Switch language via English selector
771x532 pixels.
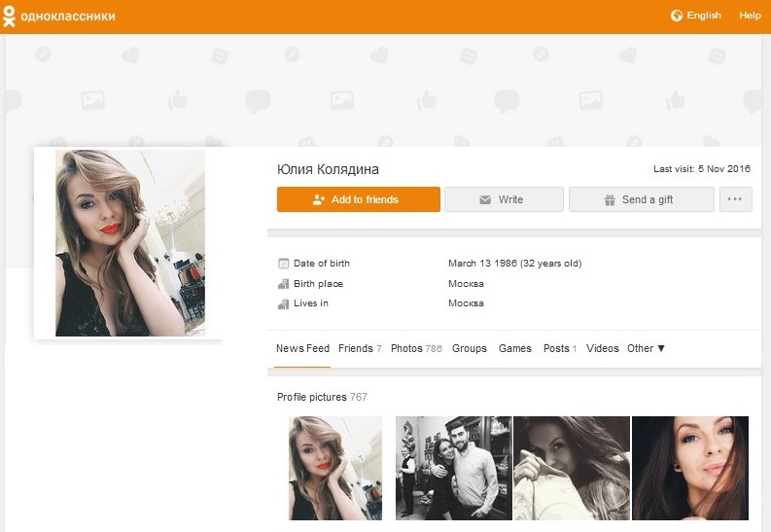[x=704, y=16]
